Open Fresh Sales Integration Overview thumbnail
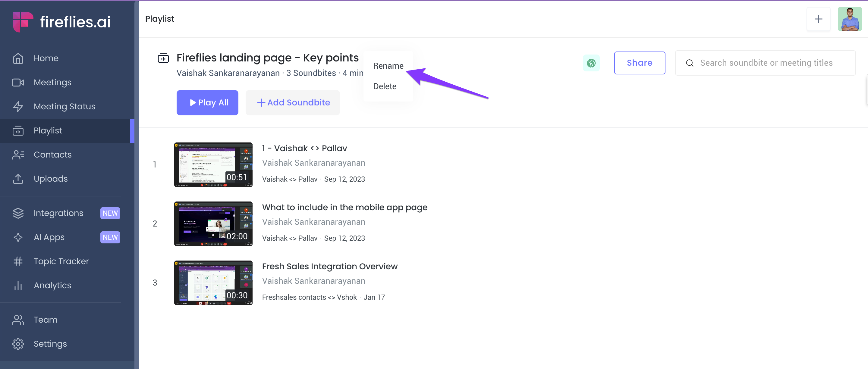This screenshot has width=868, height=369. [213, 283]
